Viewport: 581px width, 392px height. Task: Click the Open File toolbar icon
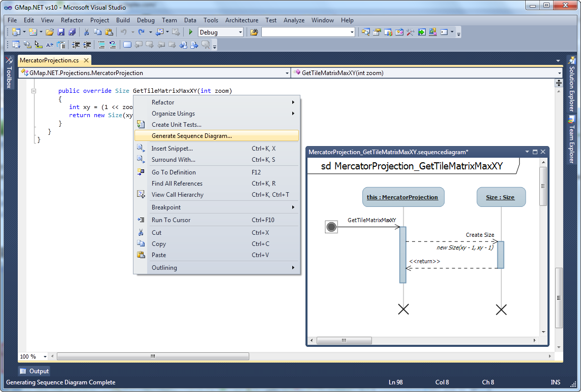coord(50,32)
